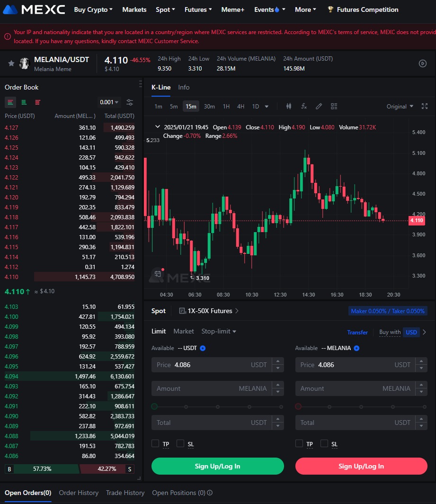
Task: Select the 5m chart interval
Action: pos(174,107)
